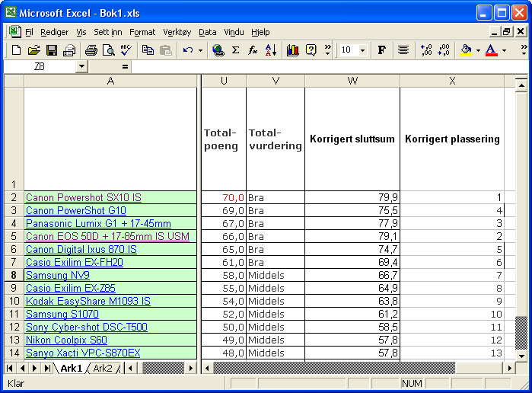The width and height of the screenshot is (532, 393).
Task: Click the Excel document icon in menu bar
Action: (x=14, y=32)
